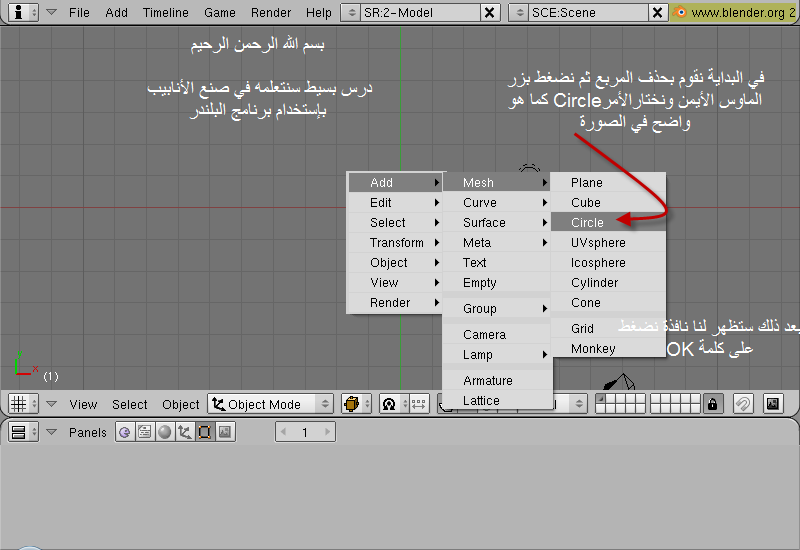This screenshot has height=550, width=800.
Task: Choose Cylinder from the Mesh submenu
Action: coord(608,283)
